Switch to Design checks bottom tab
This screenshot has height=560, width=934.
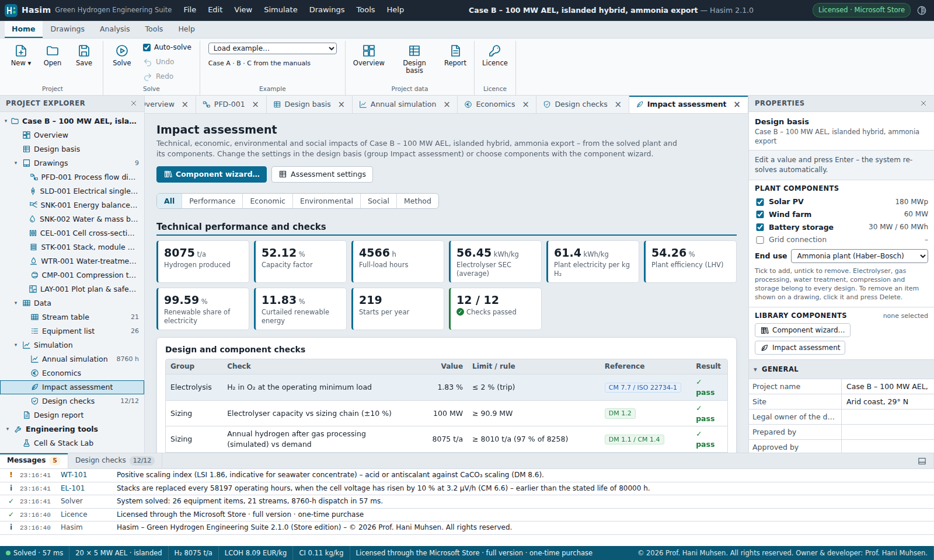[114, 460]
